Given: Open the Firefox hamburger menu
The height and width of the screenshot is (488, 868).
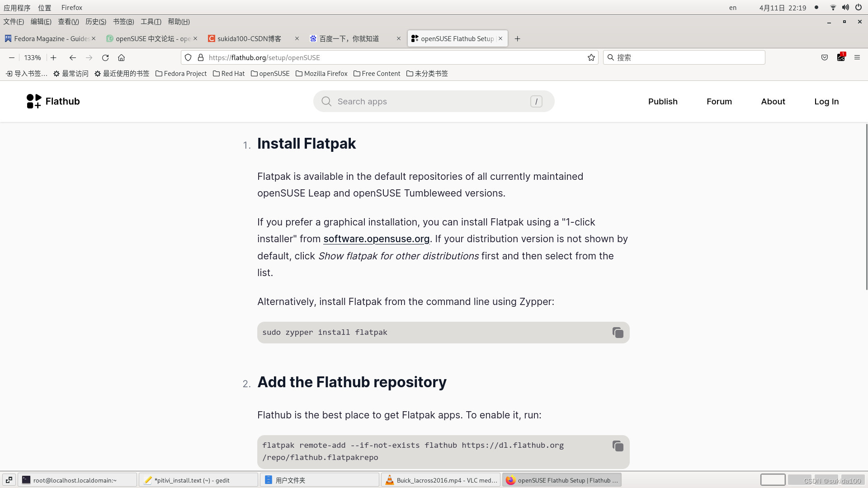Looking at the screenshot, I should [857, 57].
